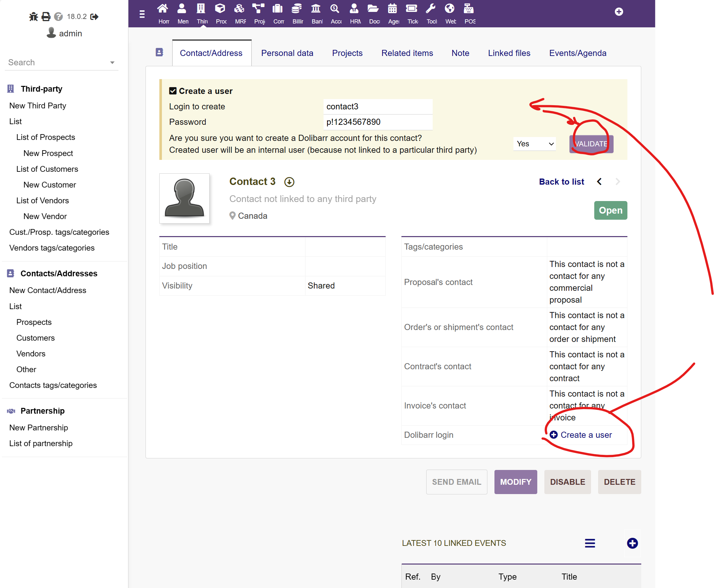Open the Tools wrench icon
This screenshot has height=588, width=714.
[431, 8]
